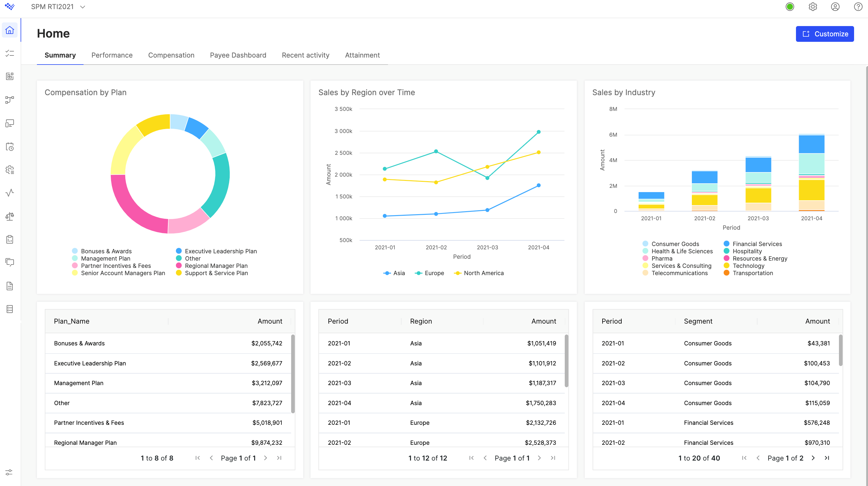Open the tasks checklist sidebar icon
This screenshot has height=486, width=868.
click(x=10, y=53)
